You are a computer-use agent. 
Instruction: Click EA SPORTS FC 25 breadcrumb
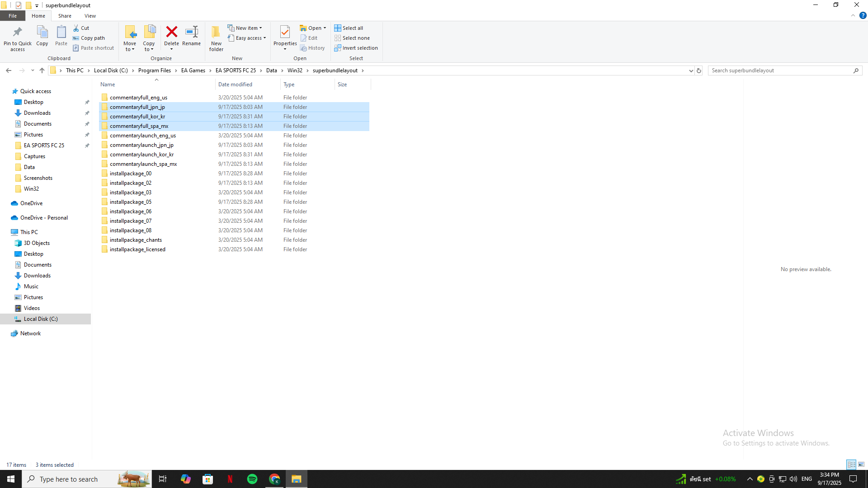[x=236, y=70]
